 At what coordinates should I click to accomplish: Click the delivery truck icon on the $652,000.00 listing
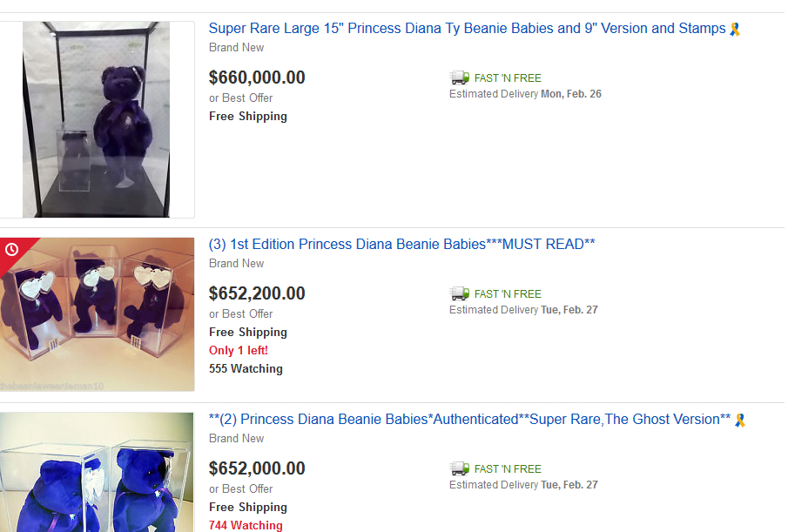pos(460,468)
